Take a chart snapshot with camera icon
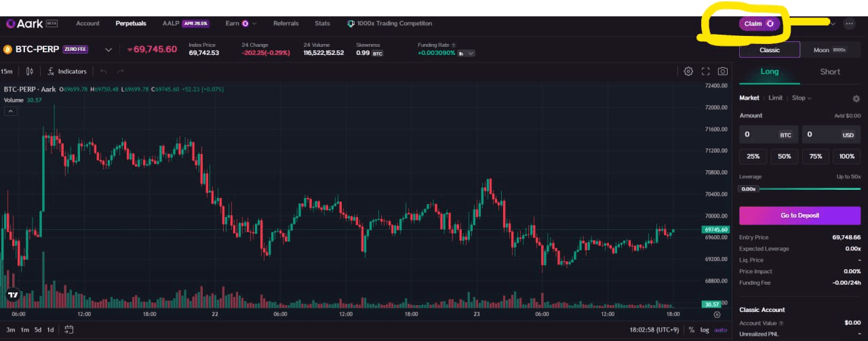 (723, 71)
